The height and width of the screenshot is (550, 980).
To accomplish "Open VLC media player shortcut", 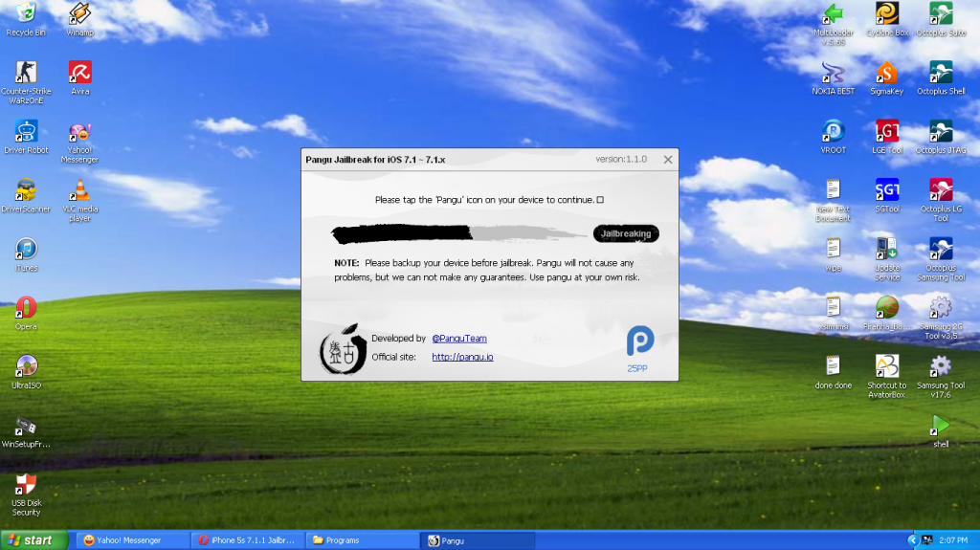I will 80,189.
